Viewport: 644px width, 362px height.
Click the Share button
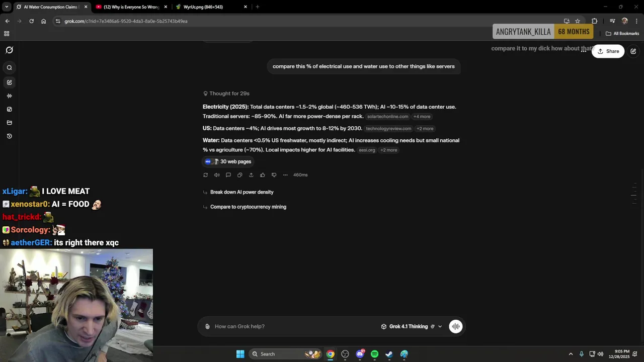(608, 51)
